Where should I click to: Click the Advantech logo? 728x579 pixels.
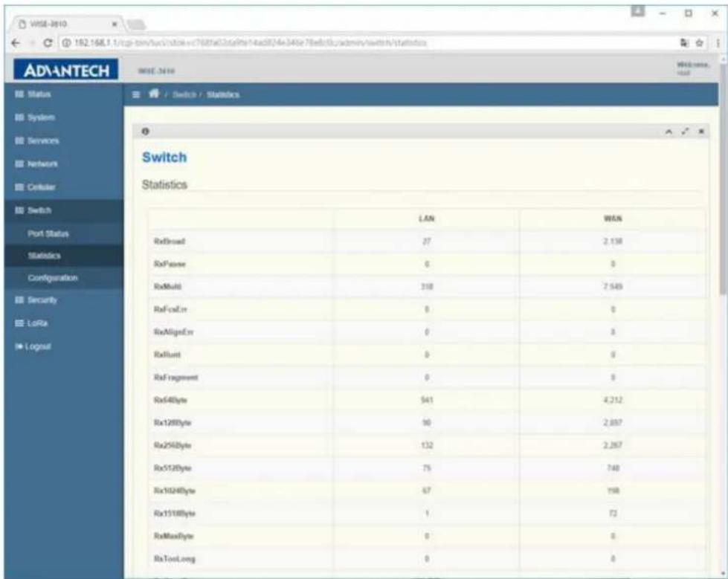[x=66, y=70]
